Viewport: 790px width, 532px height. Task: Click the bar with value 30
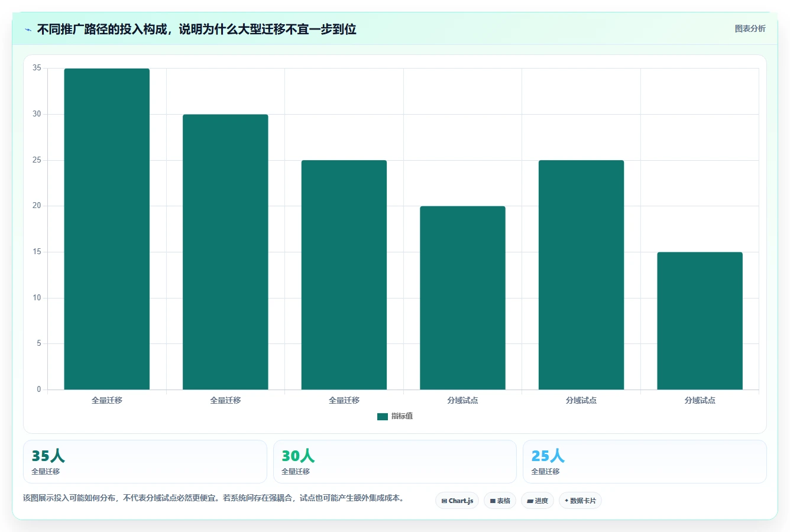point(225,252)
